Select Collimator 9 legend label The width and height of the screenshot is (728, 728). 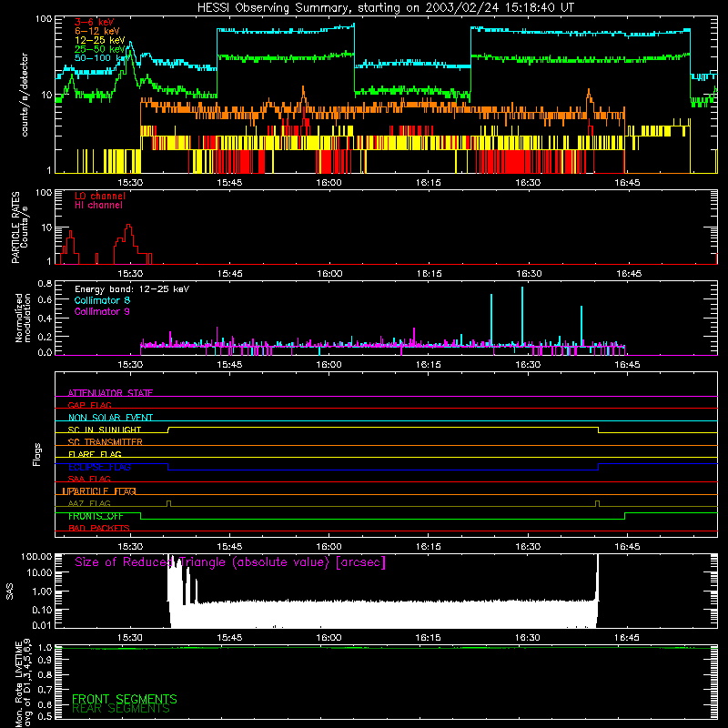click(102, 311)
